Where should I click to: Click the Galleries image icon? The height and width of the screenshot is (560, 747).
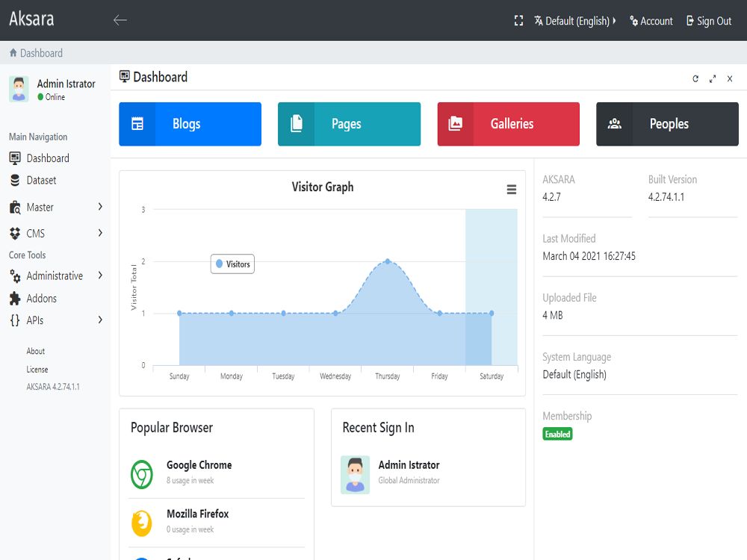(455, 124)
